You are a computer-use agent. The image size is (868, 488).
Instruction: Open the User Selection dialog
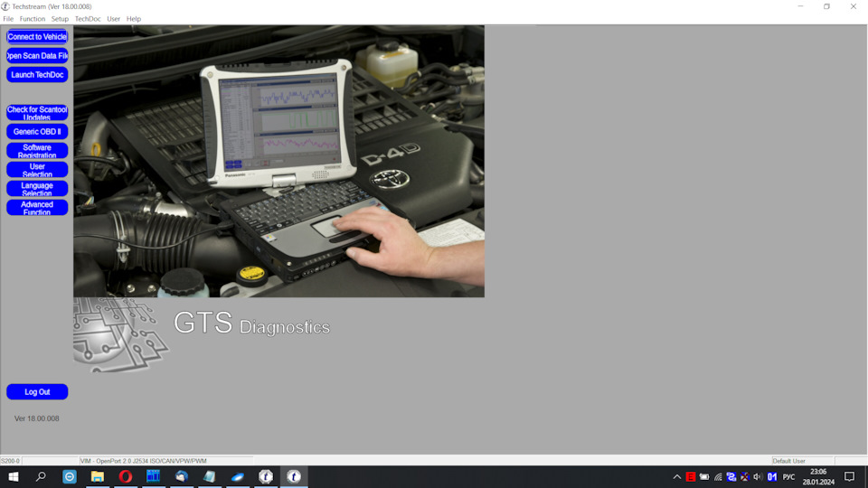37,170
